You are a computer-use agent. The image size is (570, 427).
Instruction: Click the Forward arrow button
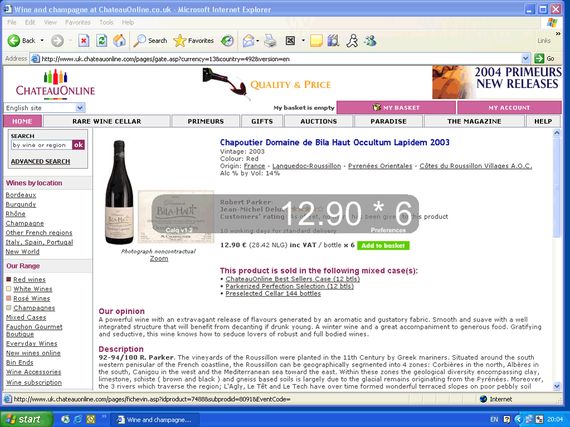pos(57,41)
